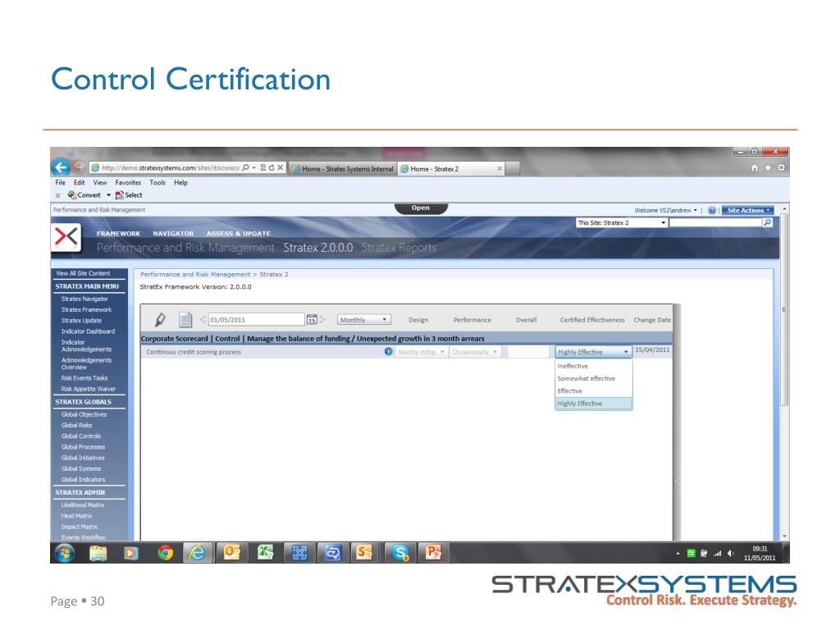Go back with the browser back arrow
This screenshot has width=840, height=630.
[x=61, y=167]
